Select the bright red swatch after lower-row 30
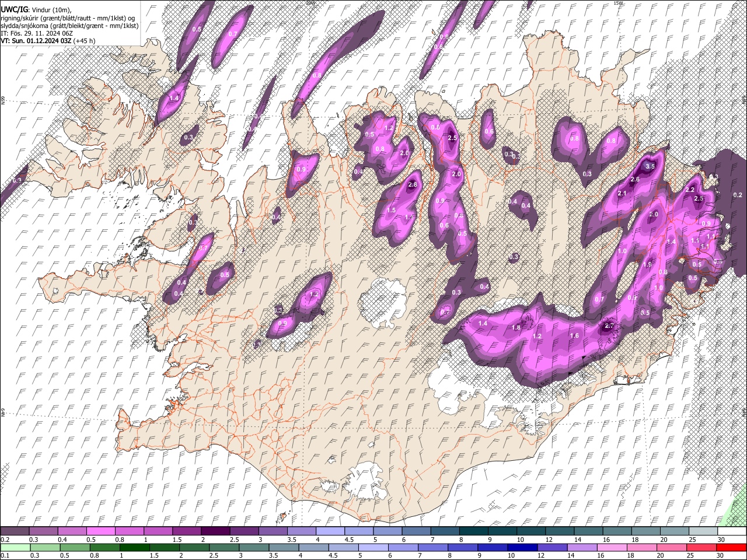 tap(731, 547)
